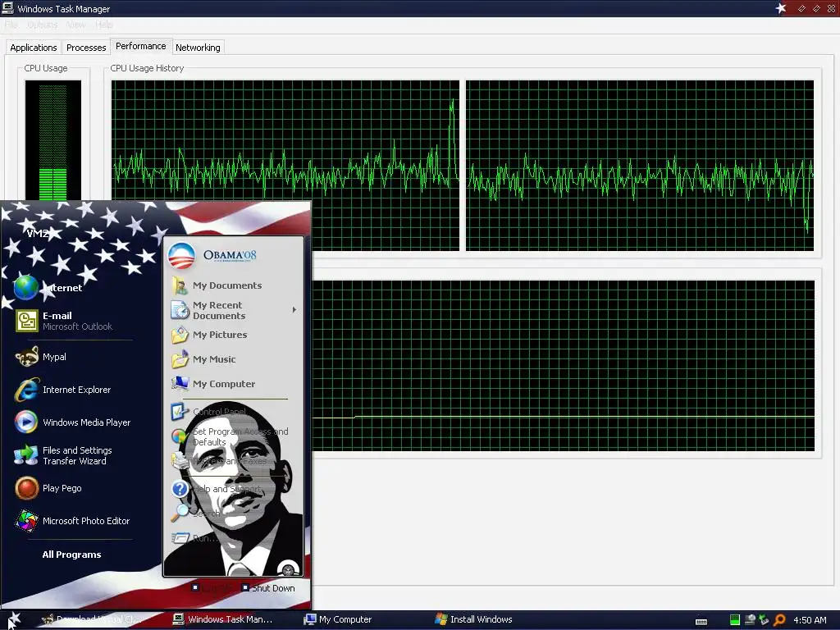This screenshot has width=840, height=630.
Task: Click the 4:50 AM taskbar clock
Action: tap(810, 620)
